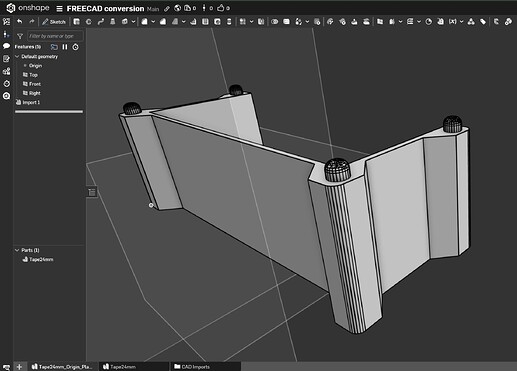Select the Loft tool icon
This screenshot has height=371, width=517.
click(x=113, y=22)
